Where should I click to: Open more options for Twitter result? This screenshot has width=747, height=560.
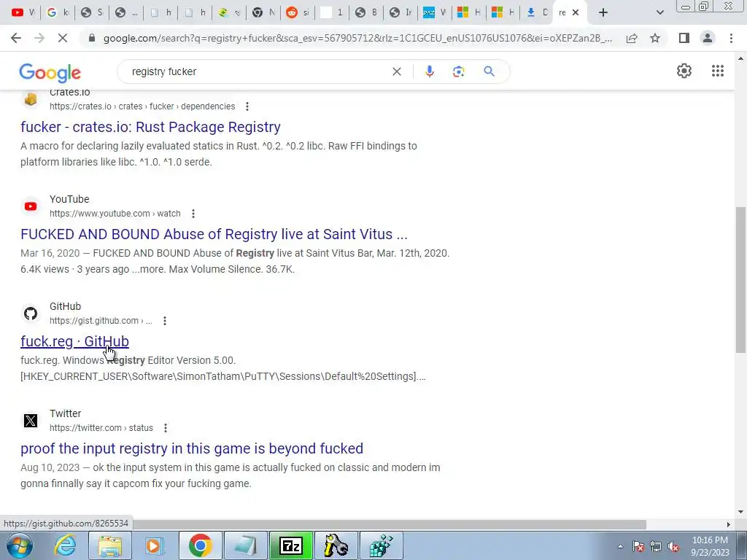point(166,428)
